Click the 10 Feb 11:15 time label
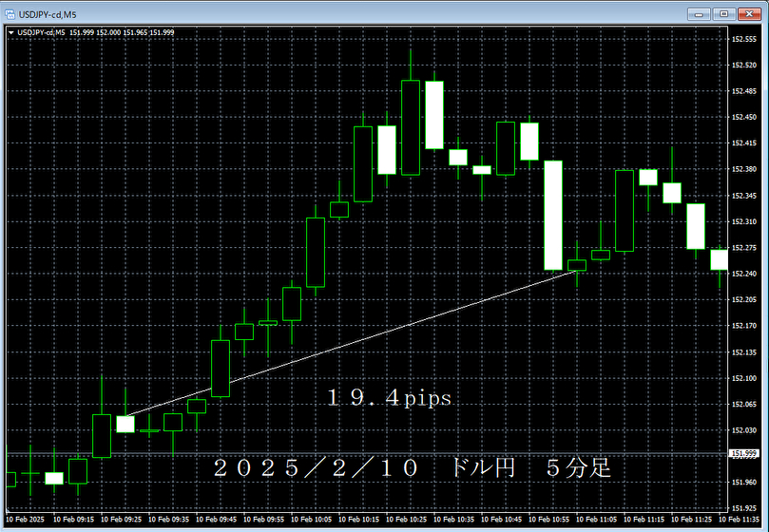This screenshot has height=532, width=769. coord(644,520)
